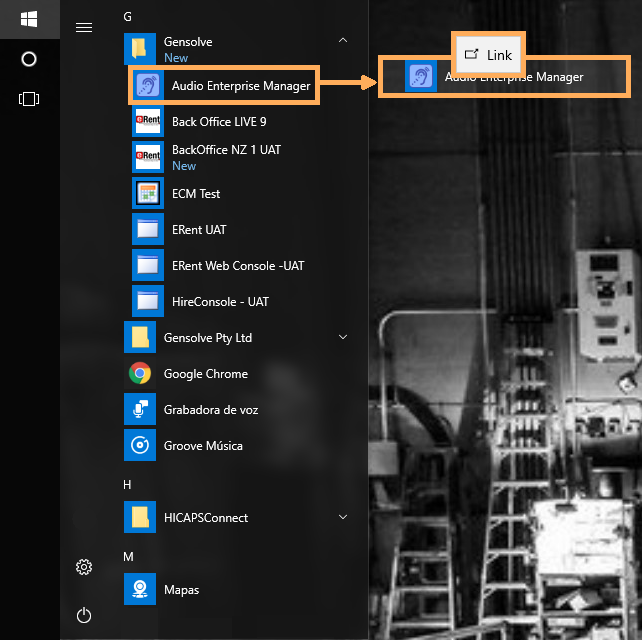Click the Windows Start button

[x=29, y=19]
